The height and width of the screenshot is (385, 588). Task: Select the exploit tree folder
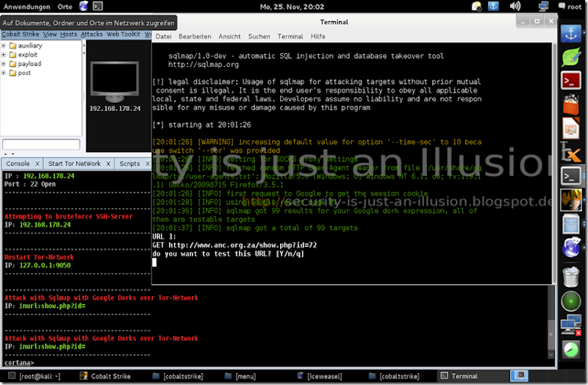23,54
